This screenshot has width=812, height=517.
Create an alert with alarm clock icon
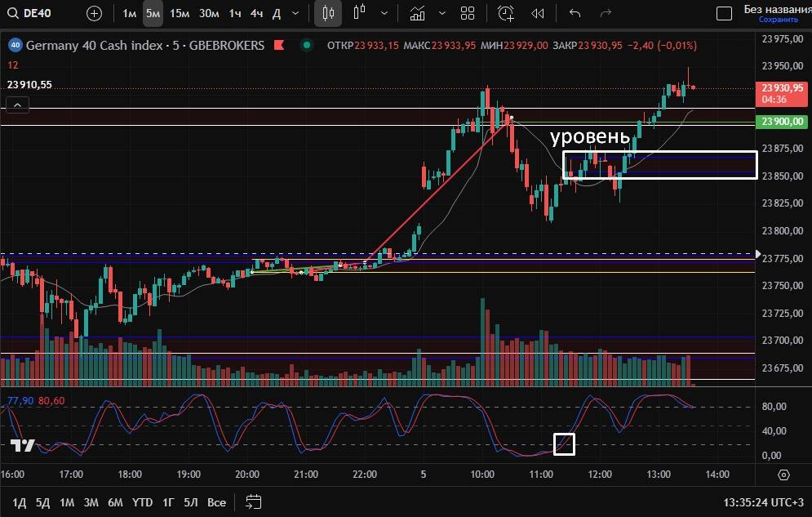[506, 13]
